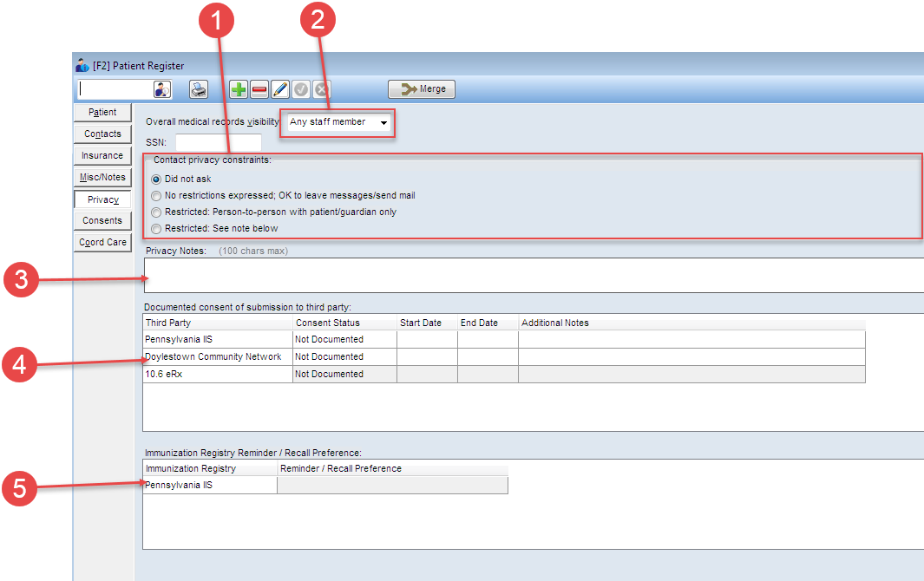Screen dimensions: 924x581
Task: Click Consent Status cell for 10.6 eRx
Action: (x=344, y=374)
